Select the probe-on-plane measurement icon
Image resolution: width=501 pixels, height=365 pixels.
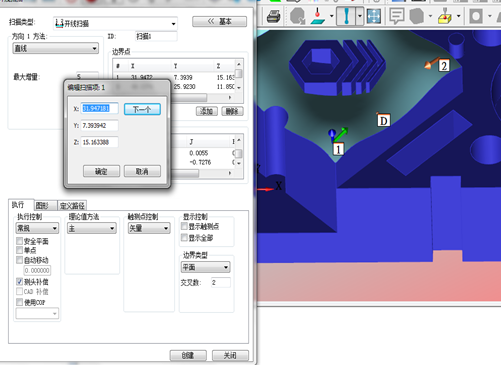pos(318,16)
